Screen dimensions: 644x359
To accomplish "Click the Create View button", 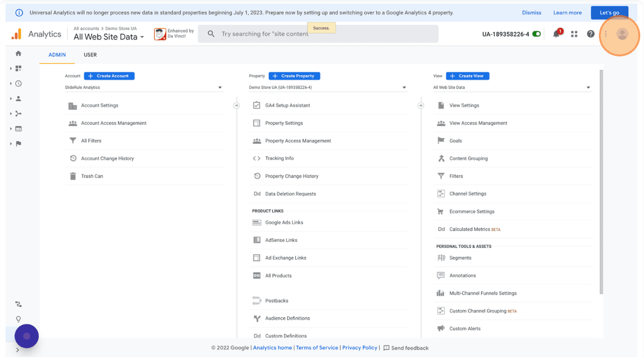I will pos(467,76).
